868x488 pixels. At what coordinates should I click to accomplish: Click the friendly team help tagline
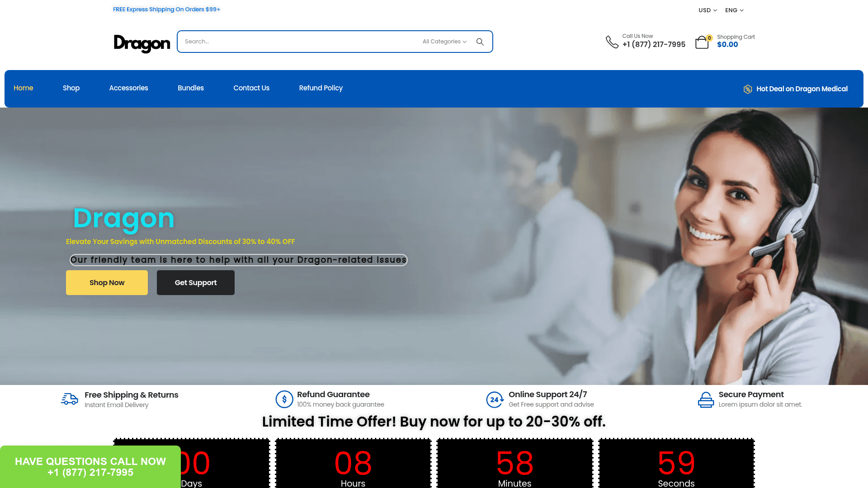[x=239, y=260]
